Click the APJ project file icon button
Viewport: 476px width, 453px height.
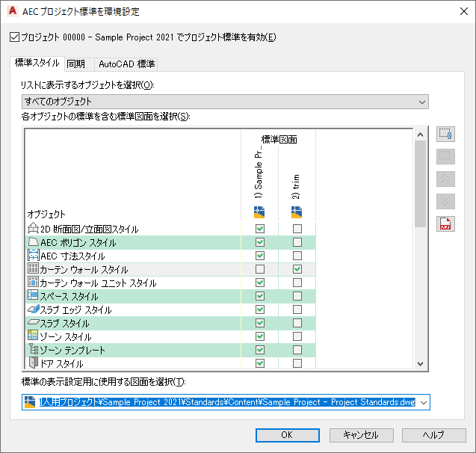click(445, 224)
